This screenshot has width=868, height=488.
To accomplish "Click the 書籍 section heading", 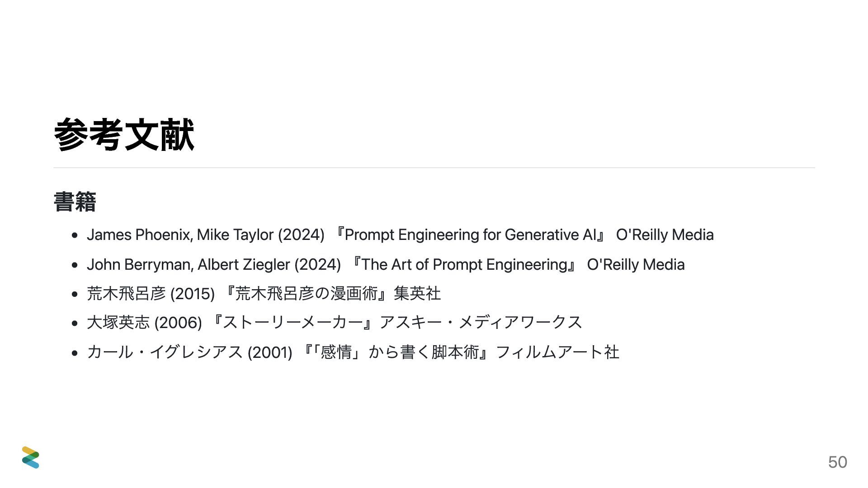I will pyautogui.click(x=75, y=202).
